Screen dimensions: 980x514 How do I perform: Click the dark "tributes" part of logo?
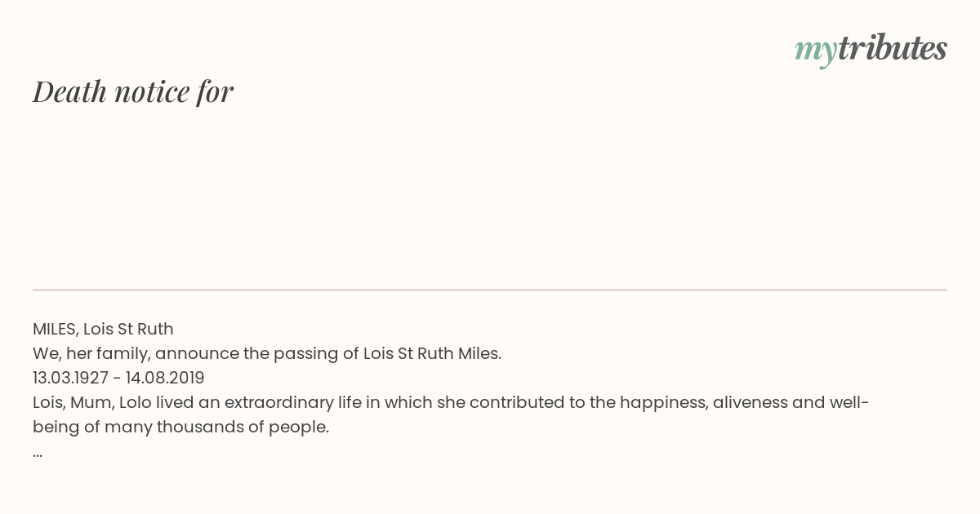click(x=893, y=48)
